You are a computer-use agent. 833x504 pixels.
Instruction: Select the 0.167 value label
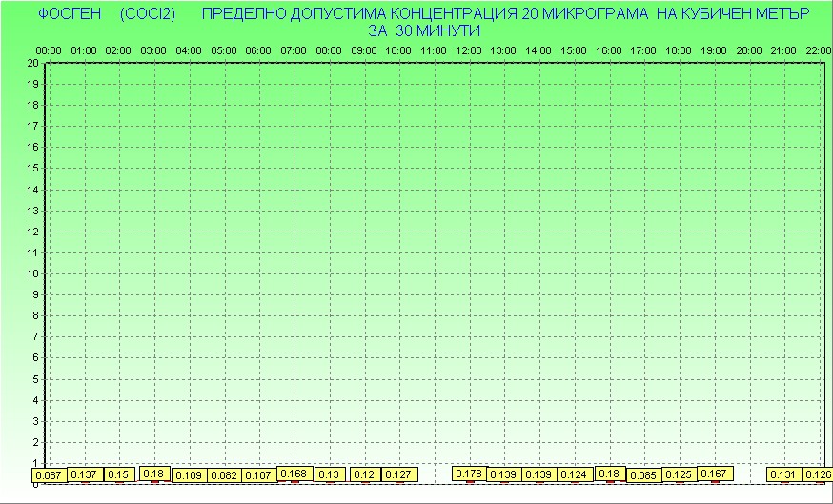pos(714,474)
